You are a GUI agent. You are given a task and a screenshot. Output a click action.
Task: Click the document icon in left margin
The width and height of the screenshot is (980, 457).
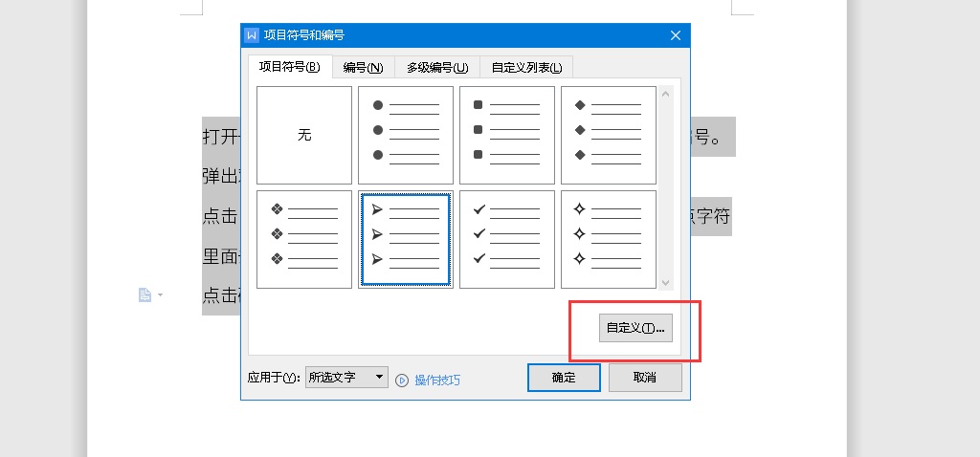pyautogui.click(x=145, y=295)
